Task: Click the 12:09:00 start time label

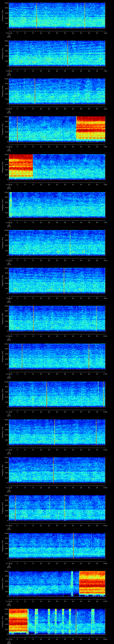Action: tap(9, 336)
